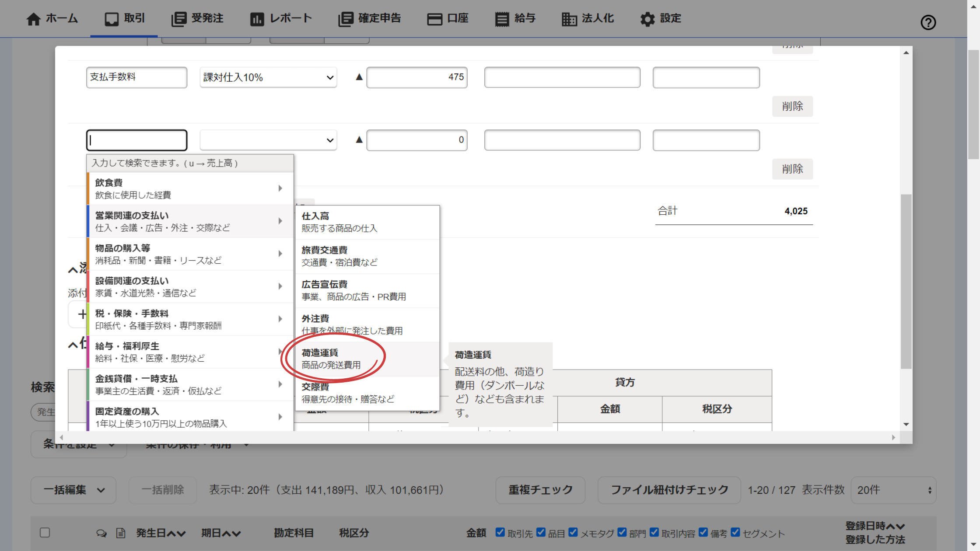Click the help question mark icon
The image size is (980, 551).
(928, 22)
